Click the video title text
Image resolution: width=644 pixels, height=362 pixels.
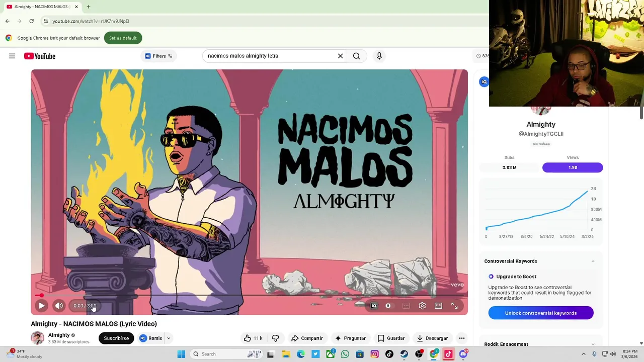94,324
